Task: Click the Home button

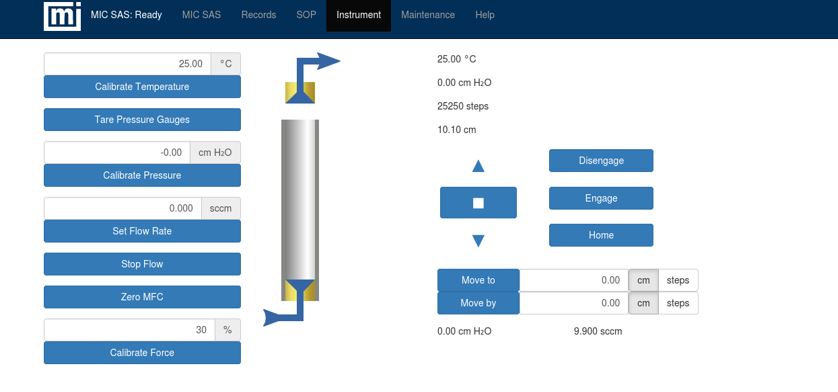Action: click(601, 235)
